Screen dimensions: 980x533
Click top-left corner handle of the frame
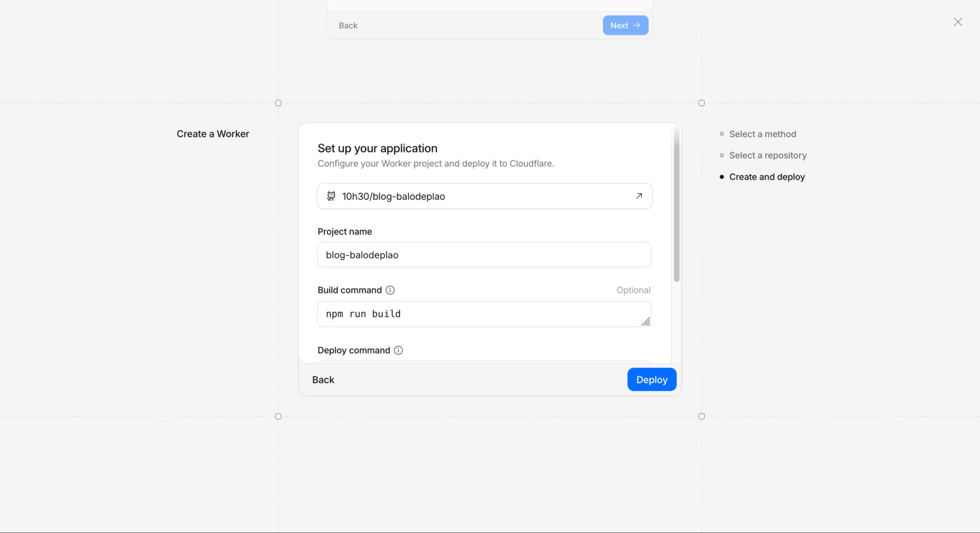278,103
